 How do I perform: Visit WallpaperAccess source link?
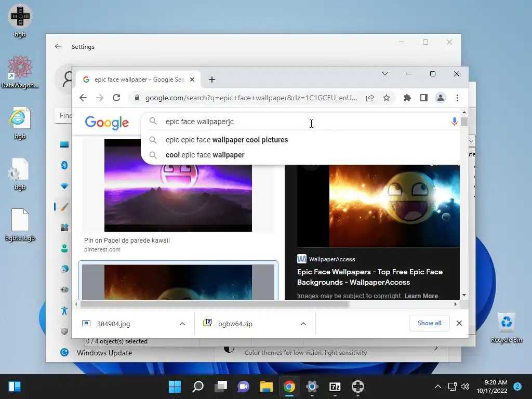tap(326, 259)
